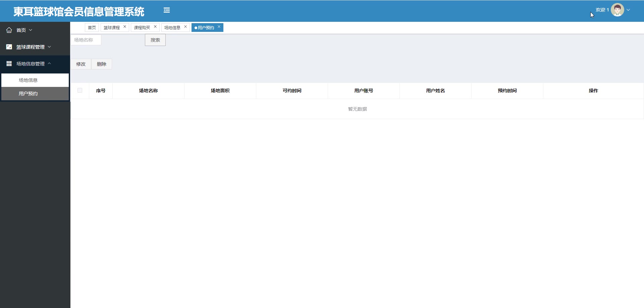Click the 场地面积 column header
644x308 pixels.
(220, 91)
